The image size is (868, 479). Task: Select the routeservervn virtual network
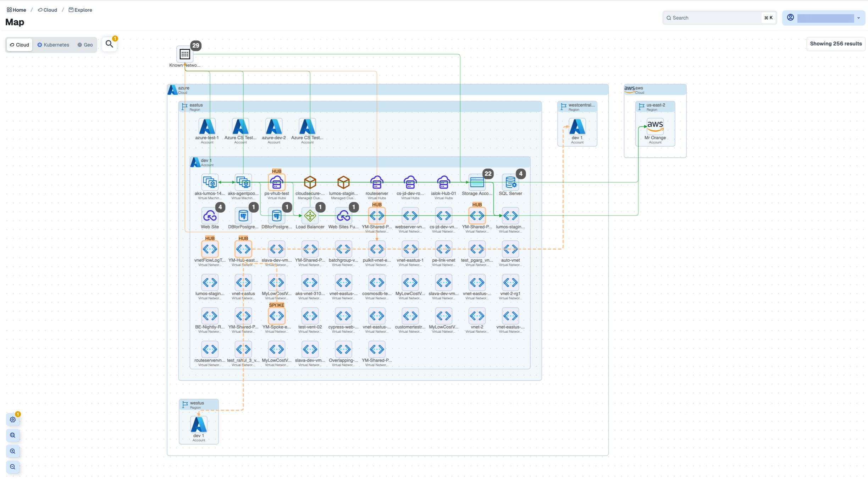click(x=210, y=349)
